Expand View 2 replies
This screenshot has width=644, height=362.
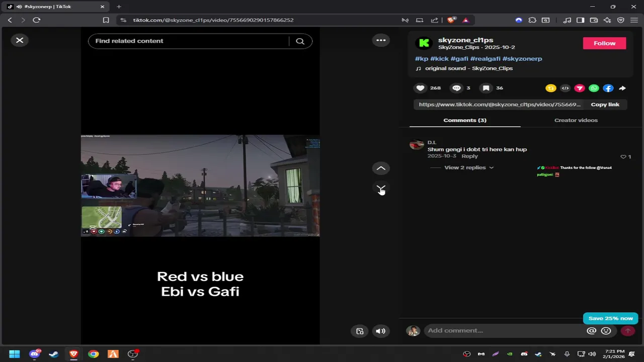(468, 167)
